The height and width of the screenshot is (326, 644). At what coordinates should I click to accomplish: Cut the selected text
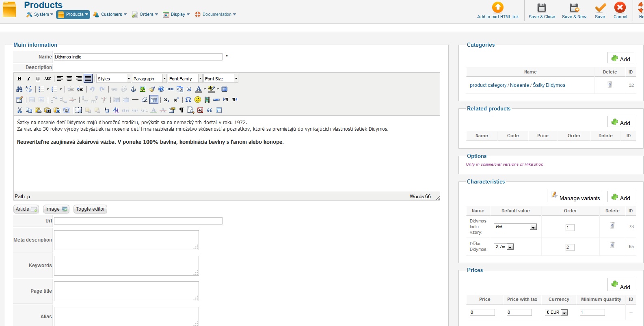coord(19,110)
